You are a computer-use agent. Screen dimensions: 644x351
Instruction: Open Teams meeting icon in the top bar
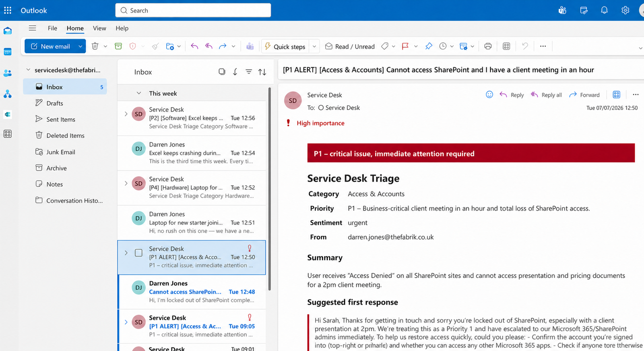[x=562, y=10]
